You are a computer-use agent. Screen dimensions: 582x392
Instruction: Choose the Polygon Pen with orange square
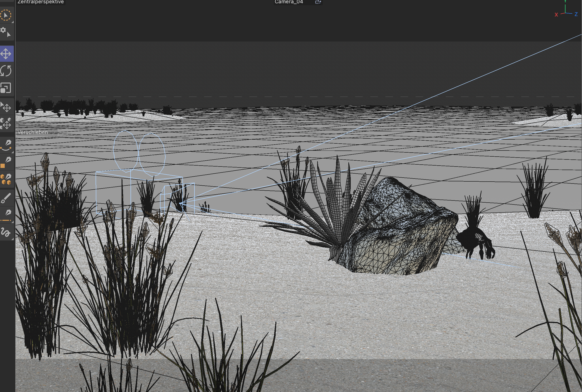6,162
